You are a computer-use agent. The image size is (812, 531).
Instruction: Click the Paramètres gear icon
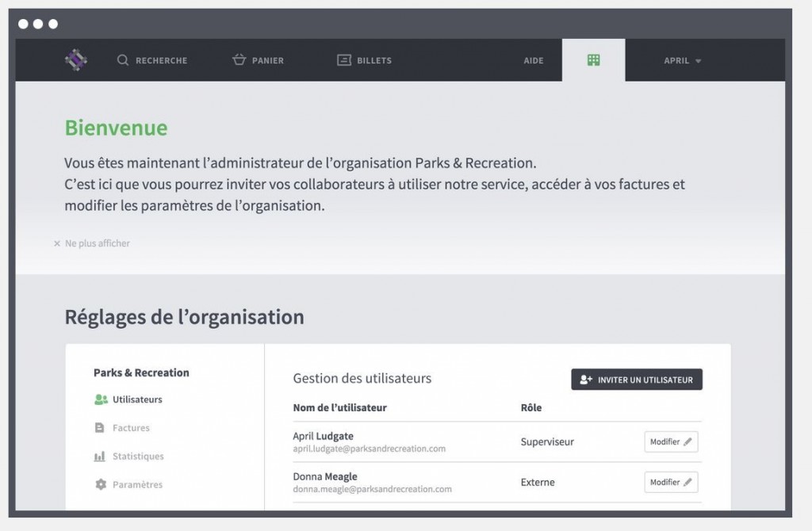click(x=101, y=484)
